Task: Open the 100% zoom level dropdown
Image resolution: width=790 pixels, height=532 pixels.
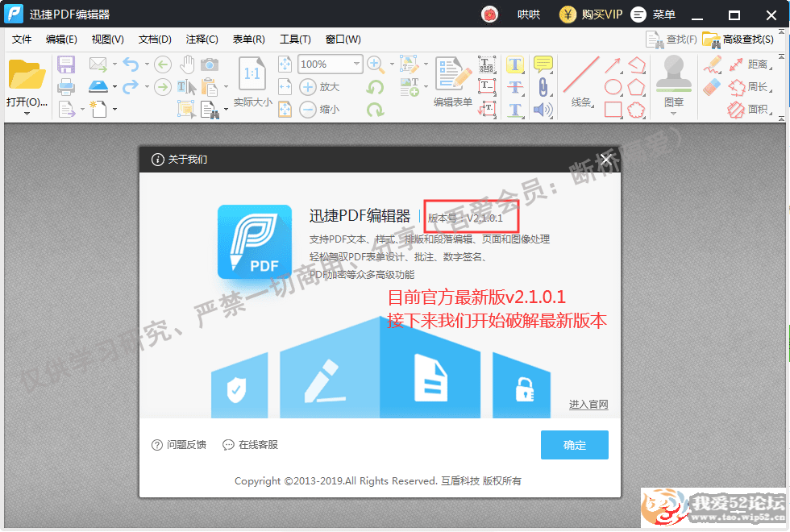Action: [356, 64]
